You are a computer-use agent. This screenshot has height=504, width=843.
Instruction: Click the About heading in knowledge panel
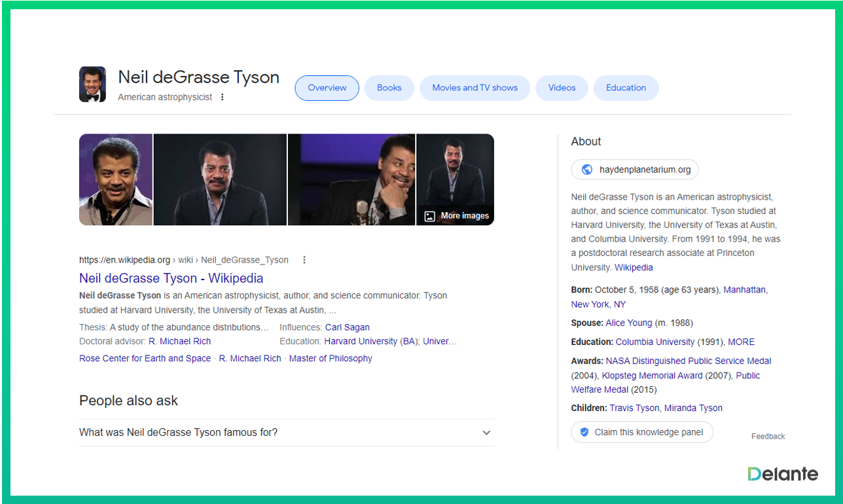[586, 141]
